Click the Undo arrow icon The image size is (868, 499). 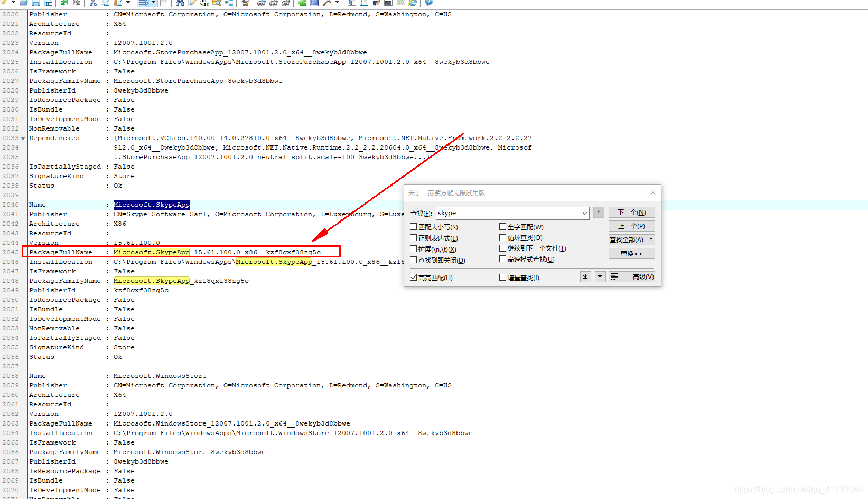64,3
